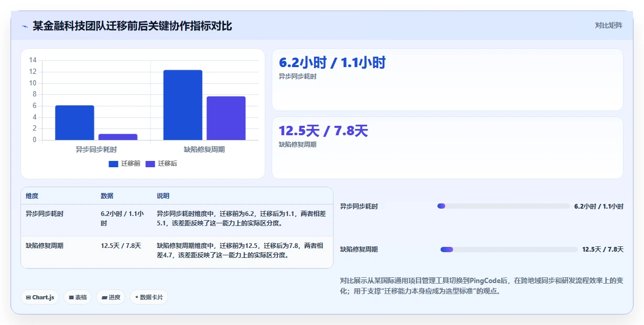The image size is (644, 325).
Task: Click the 缺陷修复周期 table row label
Action: 45,245
